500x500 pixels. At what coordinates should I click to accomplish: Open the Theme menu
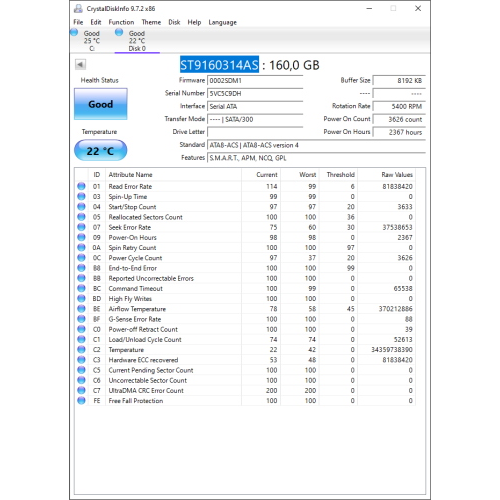pyautogui.click(x=151, y=22)
